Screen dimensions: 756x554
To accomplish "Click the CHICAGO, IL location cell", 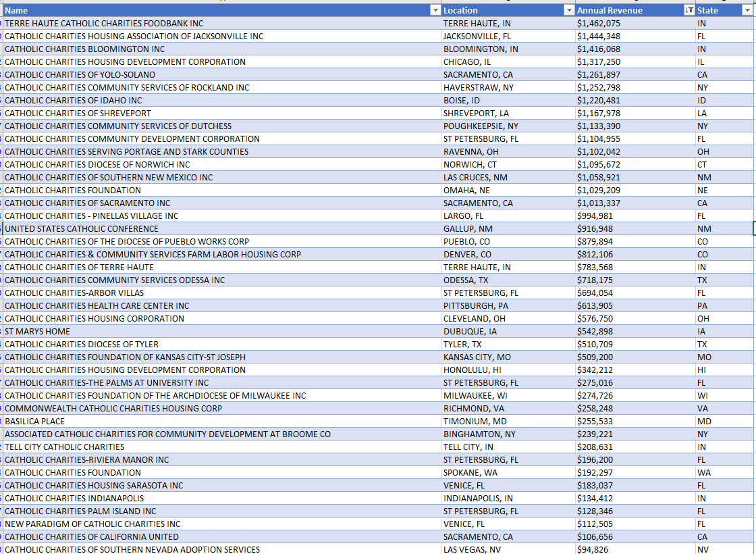I will pyautogui.click(x=508, y=61).
